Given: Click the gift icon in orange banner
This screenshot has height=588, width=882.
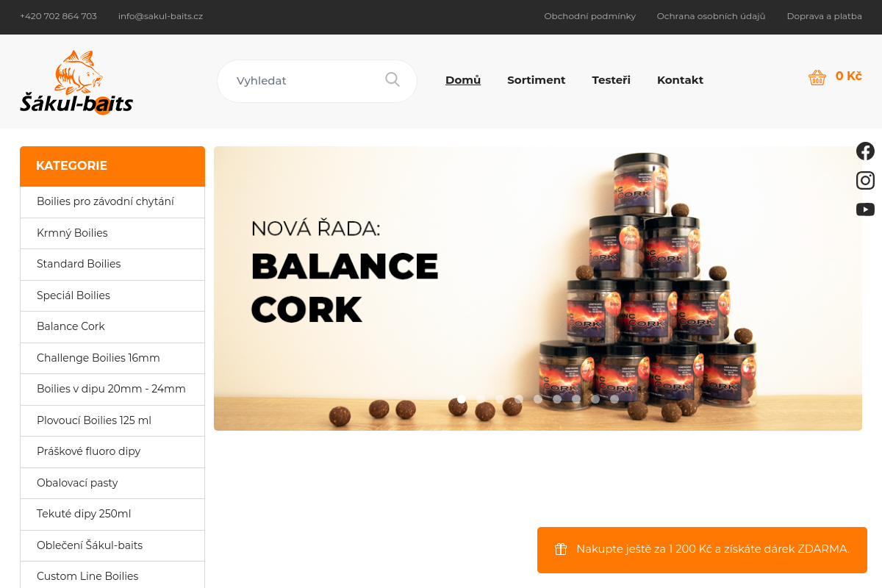Looking at the screenshot, I should (x=561, y=549).
